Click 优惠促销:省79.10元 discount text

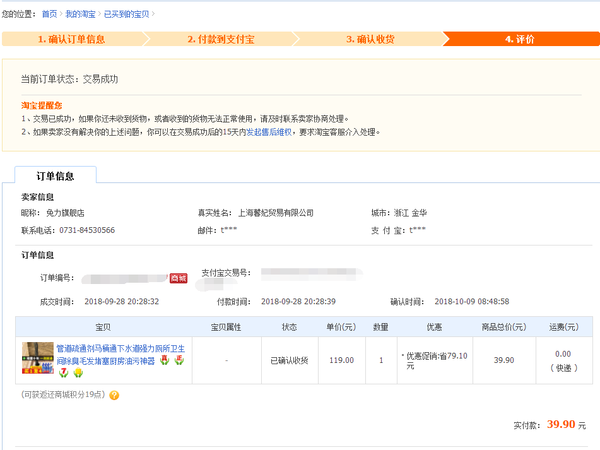[x=435, y=361]
